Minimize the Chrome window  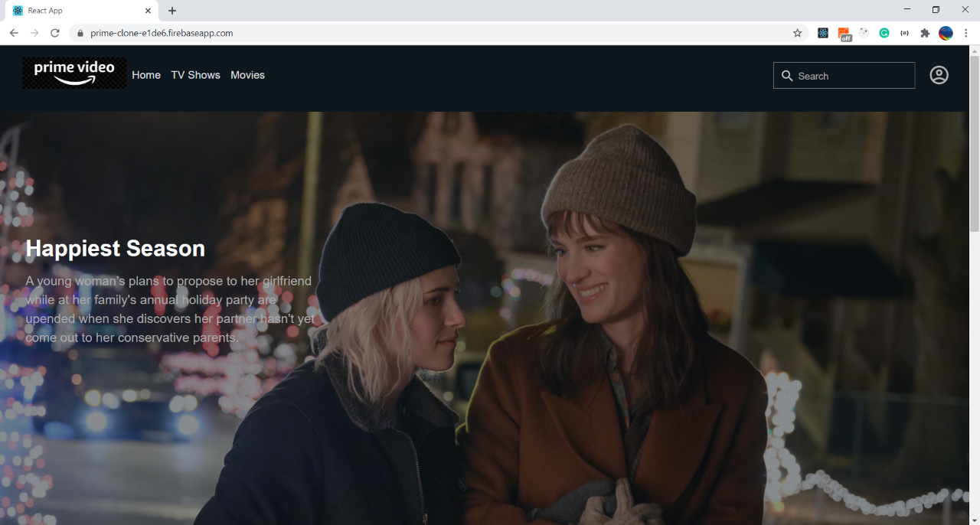pos(906,9)
